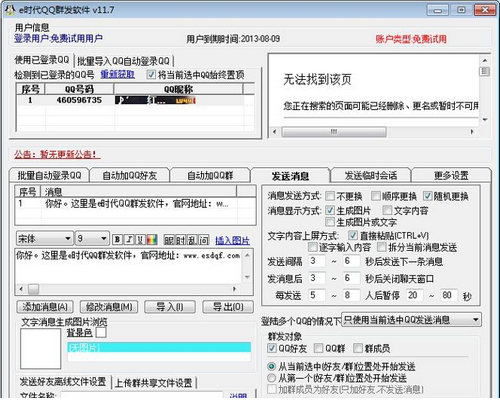Image resolution: width=500 pixels, height=413 pixels.
Task: Open announcement link 公告：暂无更新公告!
Action: pos(57,154)
